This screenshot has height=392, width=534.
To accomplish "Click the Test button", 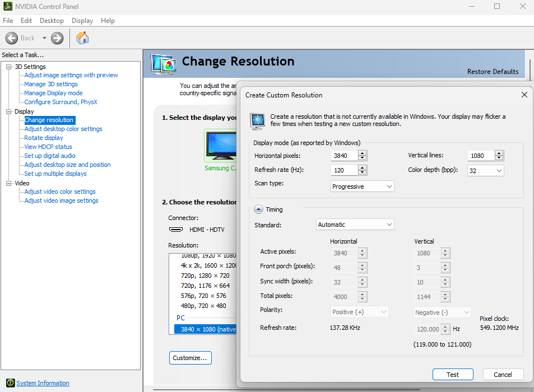I will coord(453,375).
